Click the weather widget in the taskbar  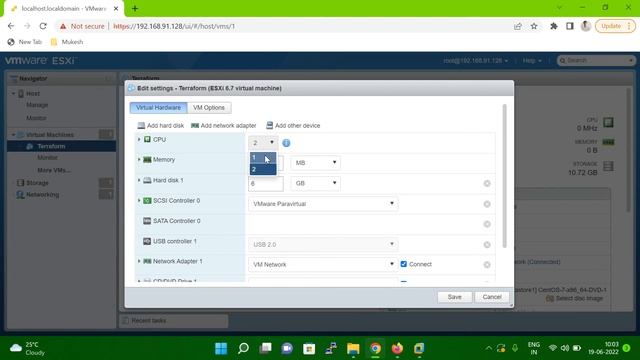pos(27,349)
